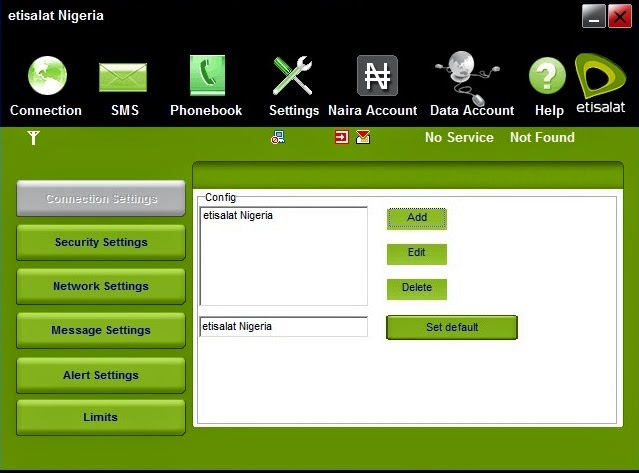This screenshot has width=639, height=473.
Task: Open the Naira Account icon
Action: 377,76
